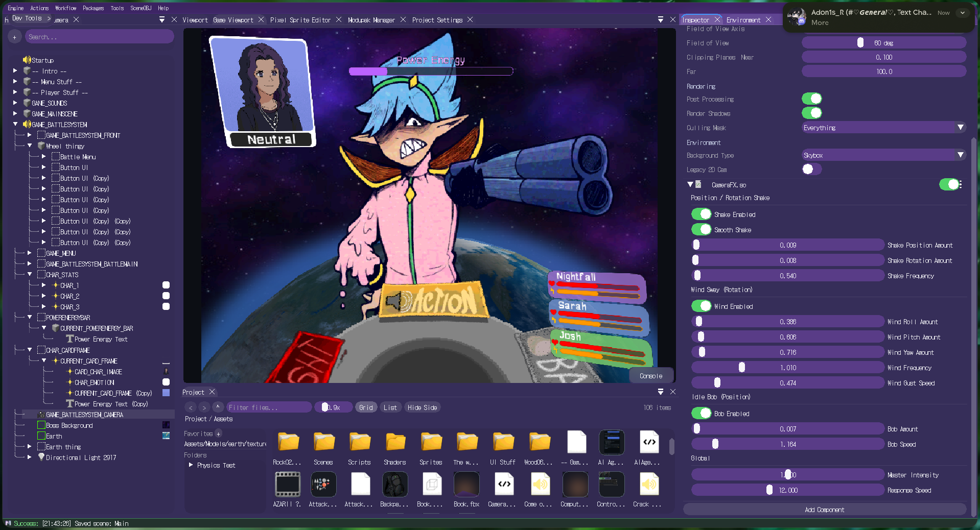Open the Background Type Skybox dropdown
980x530 pixels.
pos(883,155)
